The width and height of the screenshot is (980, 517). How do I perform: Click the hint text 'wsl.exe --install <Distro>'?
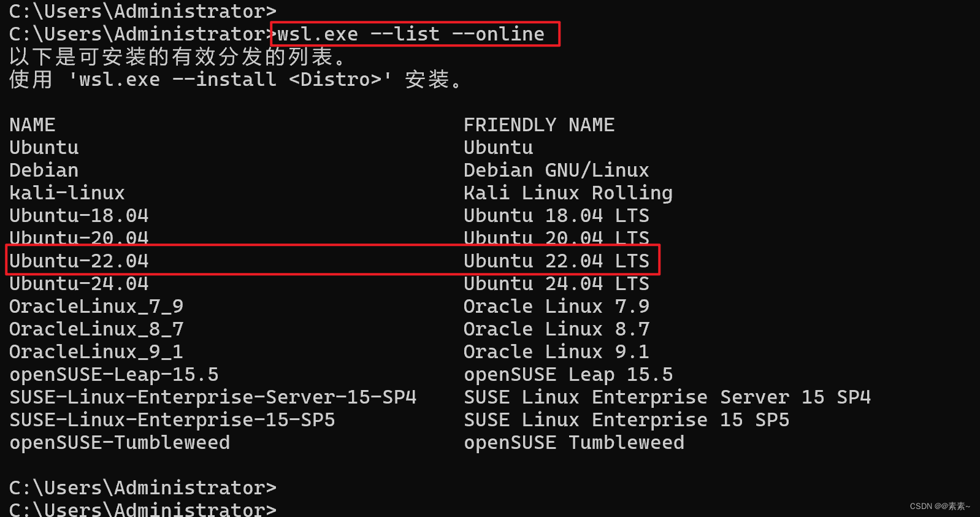[x=230, y=79]
